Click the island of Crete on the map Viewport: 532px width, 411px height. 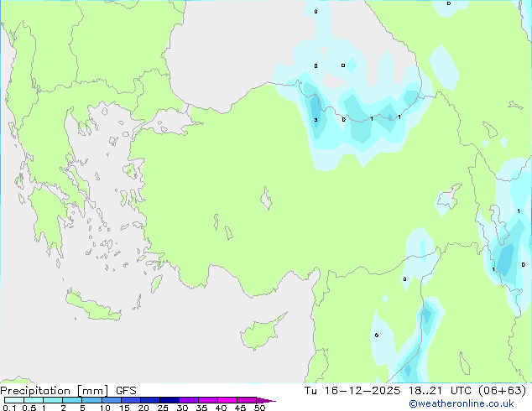click(93, 306)
